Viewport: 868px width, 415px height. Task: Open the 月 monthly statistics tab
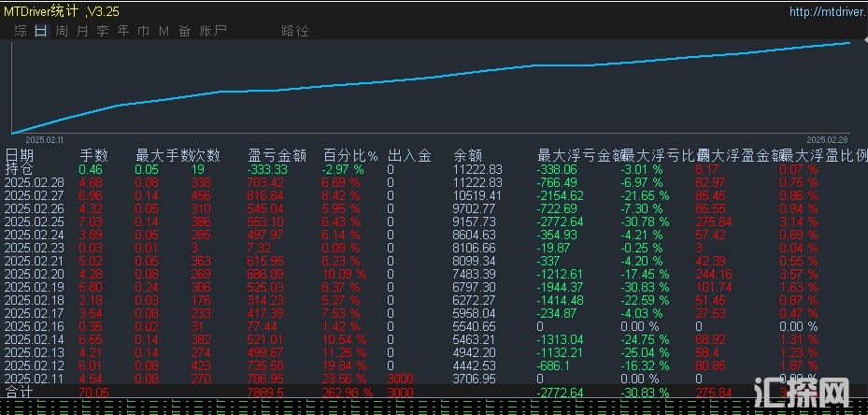point(82,31)
